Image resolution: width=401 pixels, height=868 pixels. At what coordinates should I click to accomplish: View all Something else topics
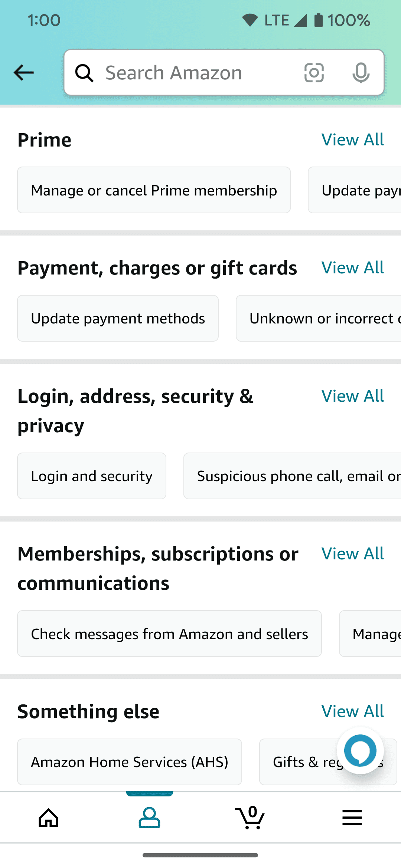pyautogui.click(x=352, y=711)
